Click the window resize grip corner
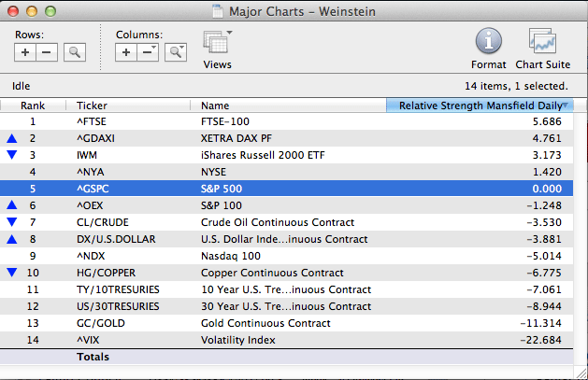The width and height of the screenshot is (588, 380). point(581,373)
